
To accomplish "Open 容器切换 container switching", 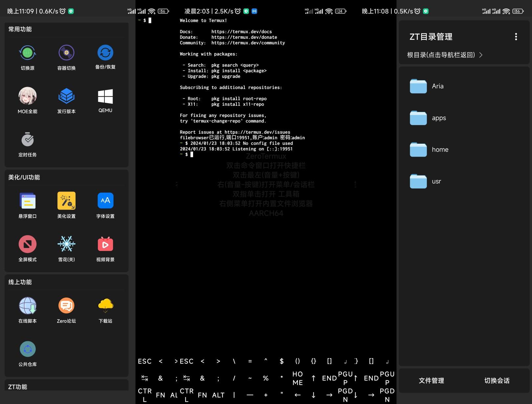I will pos(66,57).
